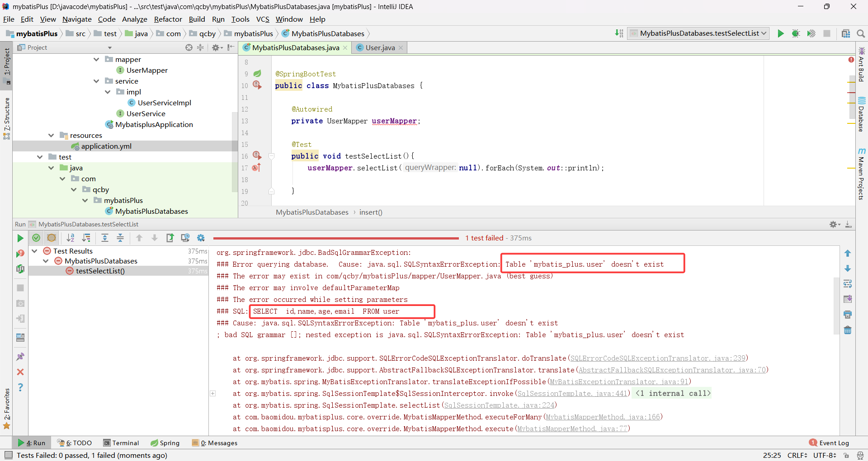Screen dimensions: 868x461
Task: Collapse the mapper folder
Action: click(x=96, y=59)
